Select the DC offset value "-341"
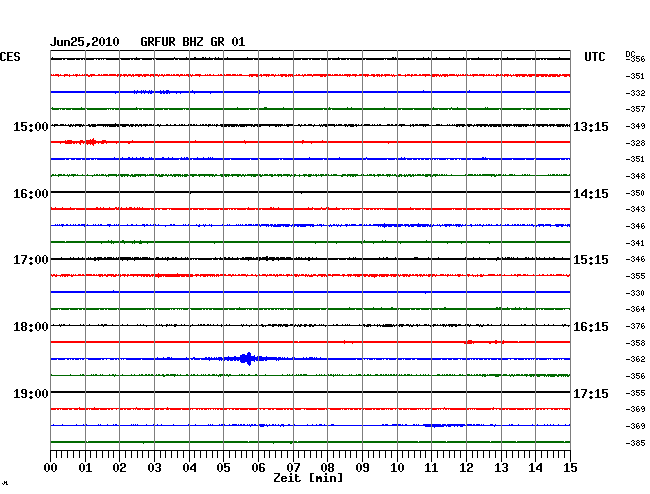The image size is (650, 494). point(635,243)
